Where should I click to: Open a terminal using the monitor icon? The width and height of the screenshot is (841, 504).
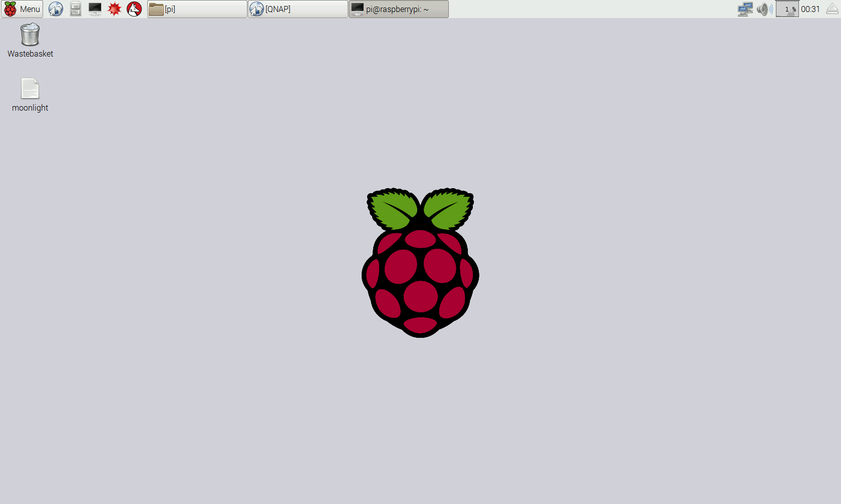click(x=95, y=9)
